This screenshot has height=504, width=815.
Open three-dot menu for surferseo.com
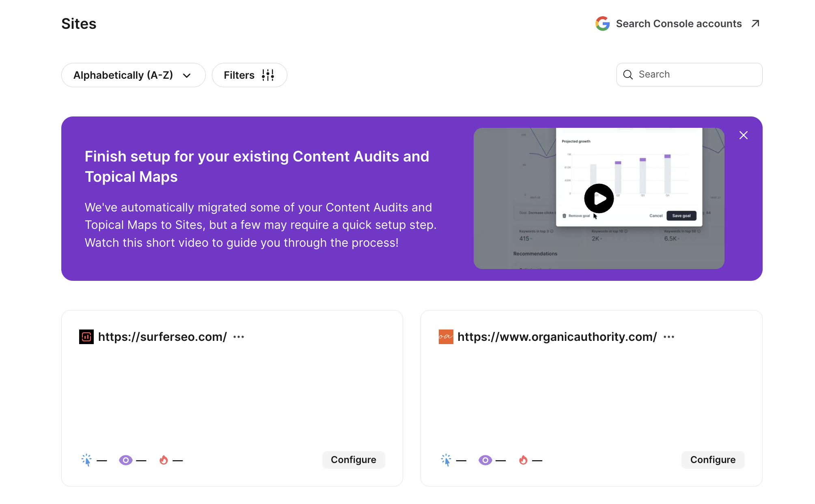pyautogui.click(x=239, y=337)
